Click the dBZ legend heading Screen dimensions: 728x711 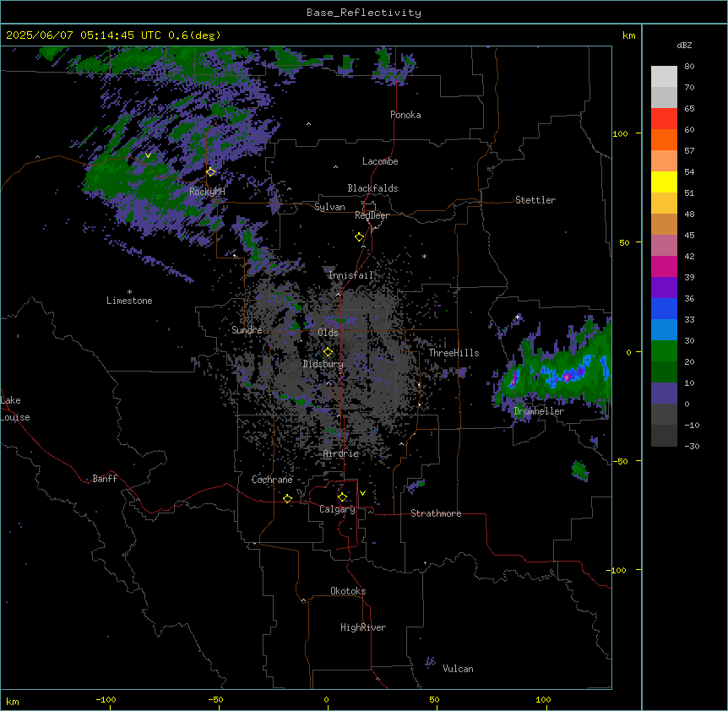684,46
